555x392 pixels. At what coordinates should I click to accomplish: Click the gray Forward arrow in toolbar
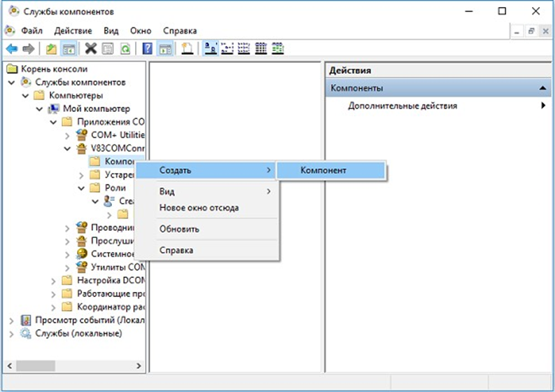coord(28,48)
